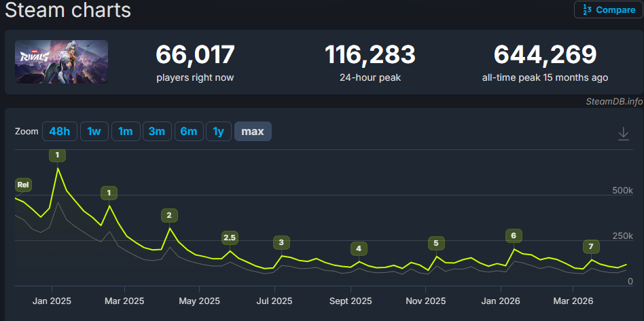Click the Jan 2026 axis label
The width and height of the screenshot is (644, 321).
coord(501,301)
